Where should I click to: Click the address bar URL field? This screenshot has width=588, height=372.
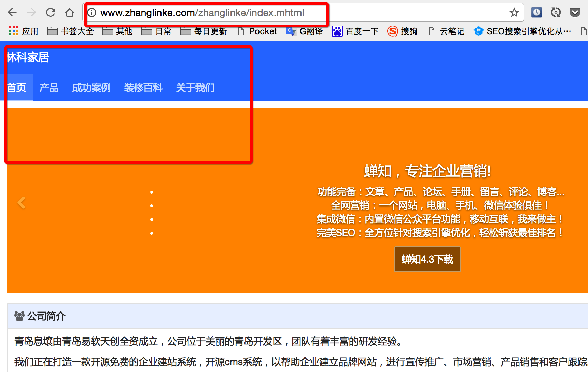point(304,13)
